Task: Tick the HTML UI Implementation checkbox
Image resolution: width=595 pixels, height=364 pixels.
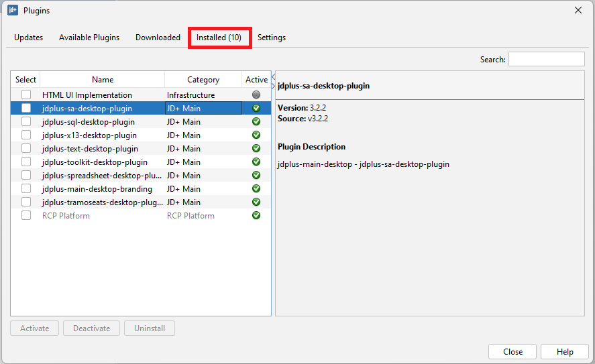Action: (26, 95)
